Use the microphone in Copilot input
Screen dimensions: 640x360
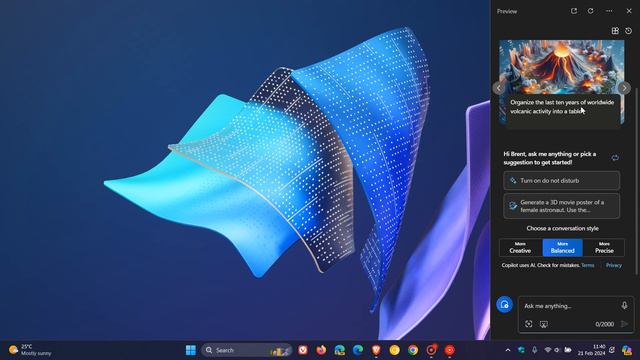624,305
